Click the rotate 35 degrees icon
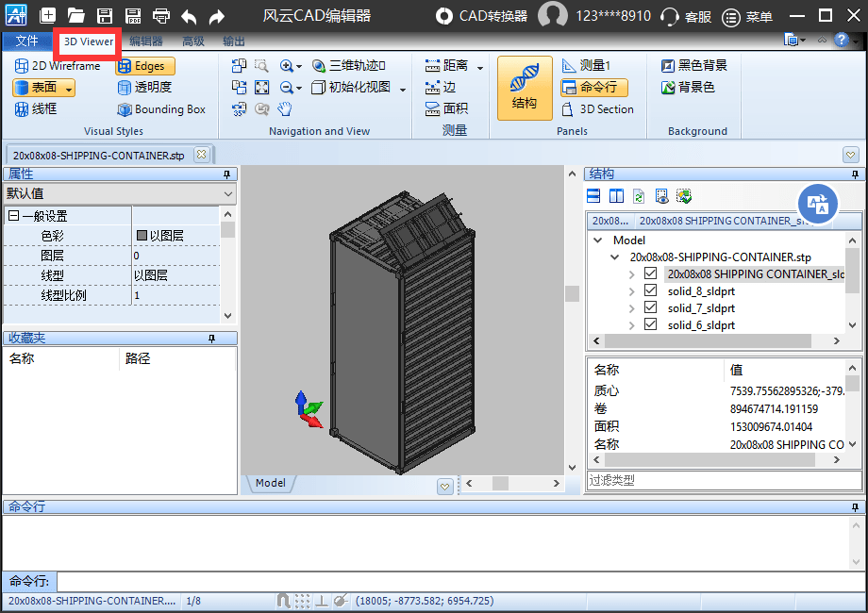The image size is (868, 613). [x=239, y=109]
